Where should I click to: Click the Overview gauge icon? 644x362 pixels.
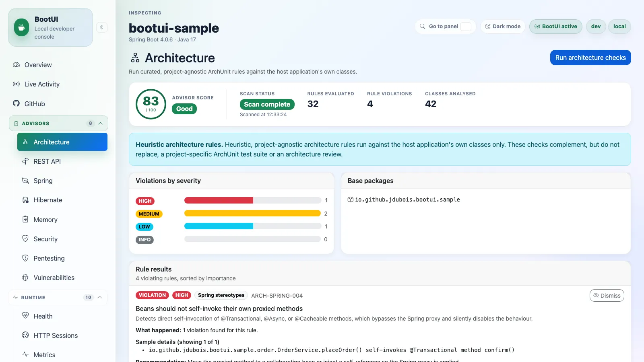click(16, 65)
